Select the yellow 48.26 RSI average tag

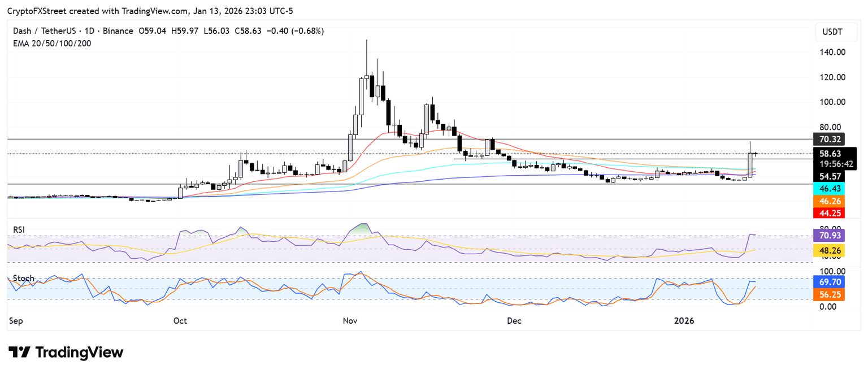pos(830,250)
